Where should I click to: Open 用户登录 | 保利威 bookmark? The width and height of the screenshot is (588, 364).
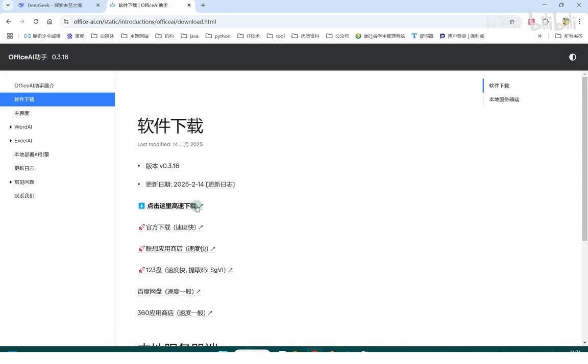(461, 36)
